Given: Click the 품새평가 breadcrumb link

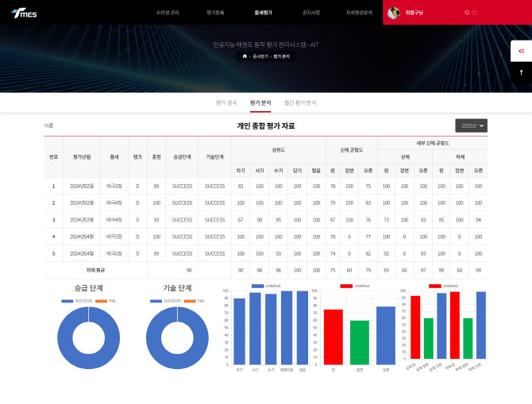Looking at the screenshot, I should (x=260, y=56).
